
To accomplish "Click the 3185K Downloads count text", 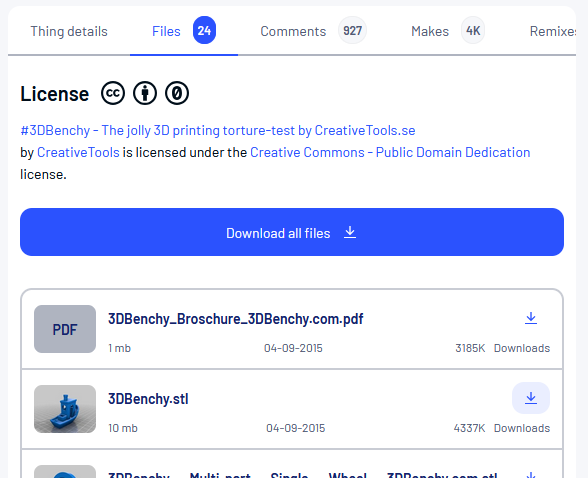I will coord(502,348).
